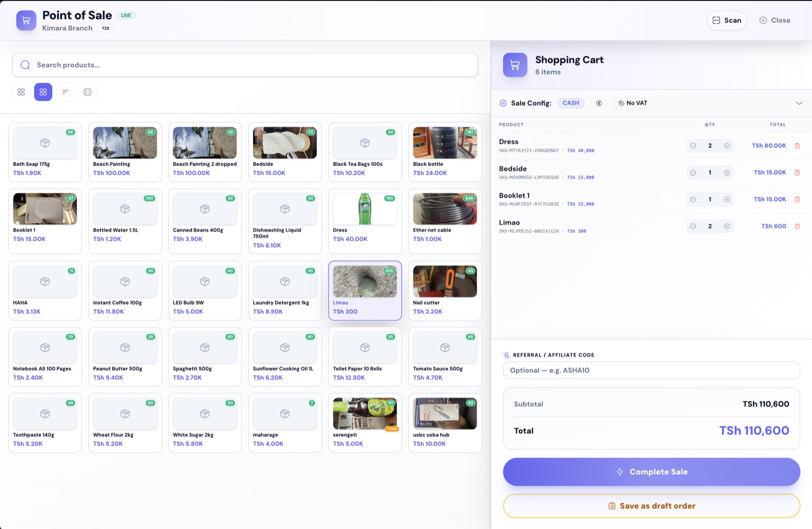Viewport: 812px width, 529px height.
Task: Decrease Booklet 1 quantity
Action: tap(693, 200)
